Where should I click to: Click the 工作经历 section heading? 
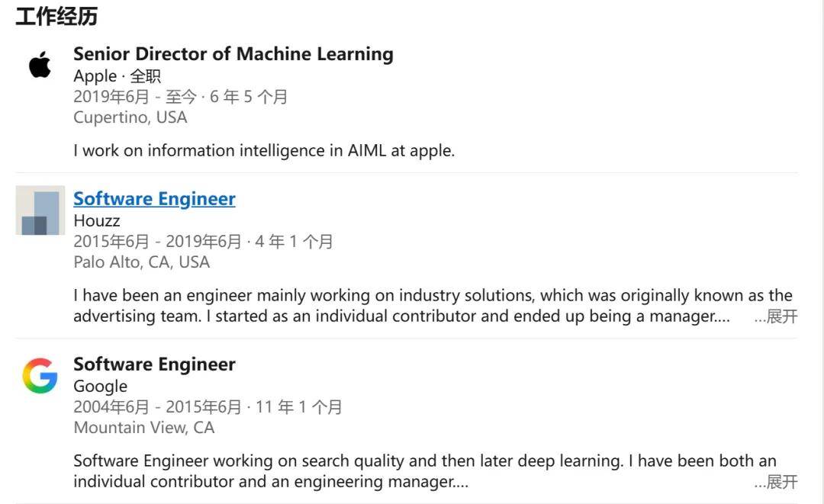click(56, 17)
